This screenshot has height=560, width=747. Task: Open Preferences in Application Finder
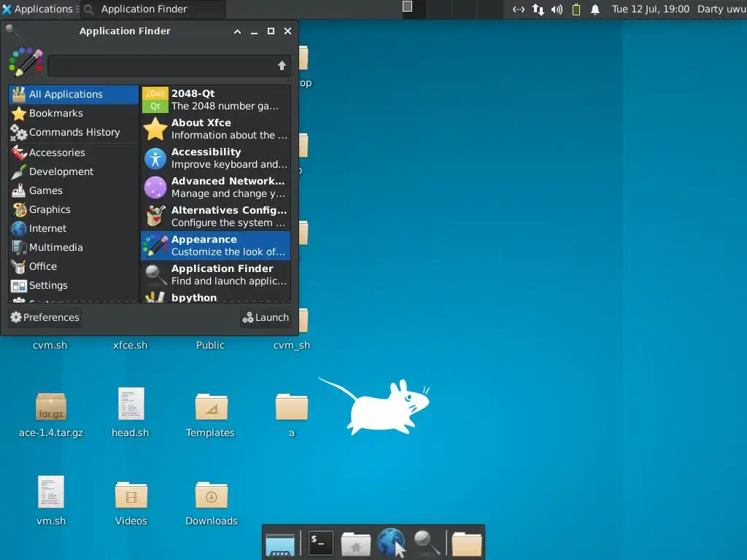44,318
